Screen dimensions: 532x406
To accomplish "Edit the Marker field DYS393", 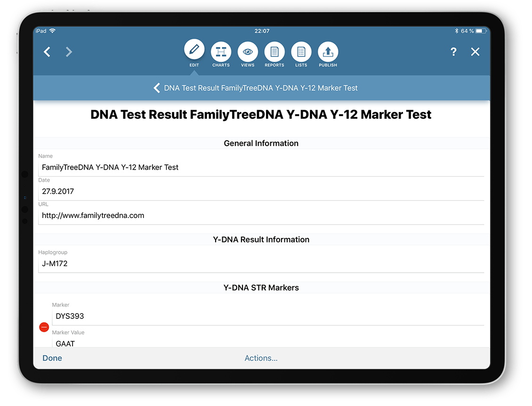I will point(268,317).
